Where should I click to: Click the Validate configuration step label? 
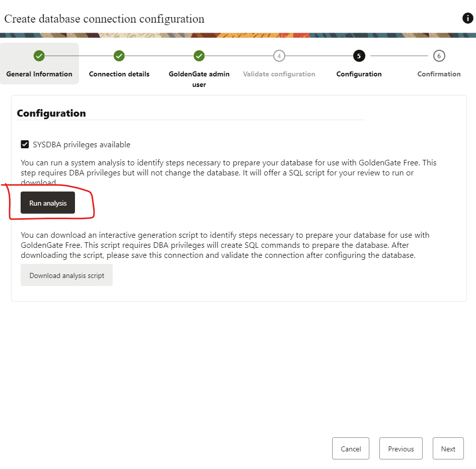pos(279,74)
